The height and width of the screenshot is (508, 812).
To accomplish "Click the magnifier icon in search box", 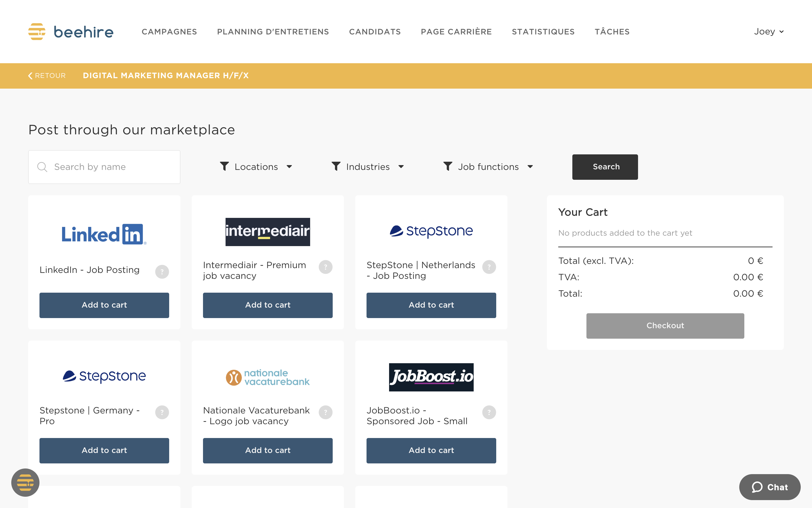I will coord(42,167).
